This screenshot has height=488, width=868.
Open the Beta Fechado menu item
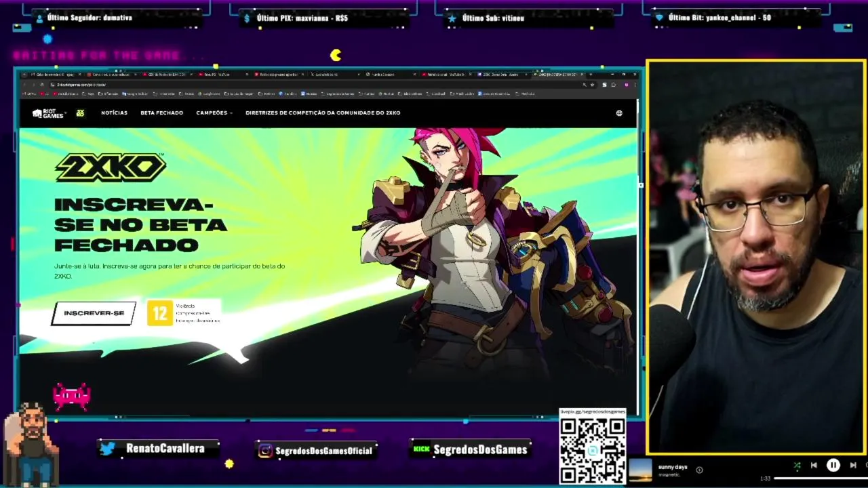click(x=161, y=113)
